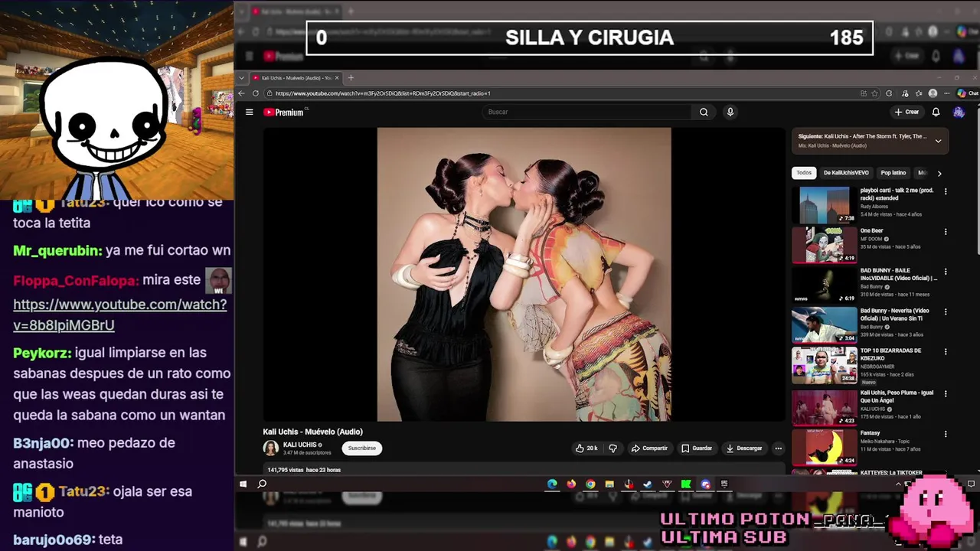Open the Copilot Chat button in browser toolbar
980x551 pixels.
click(968, 93)
